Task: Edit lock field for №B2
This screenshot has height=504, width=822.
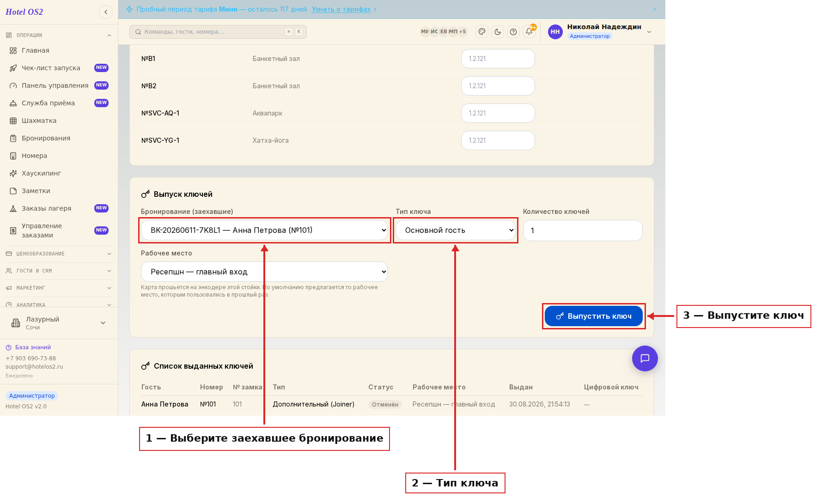Action: point(498,86)
